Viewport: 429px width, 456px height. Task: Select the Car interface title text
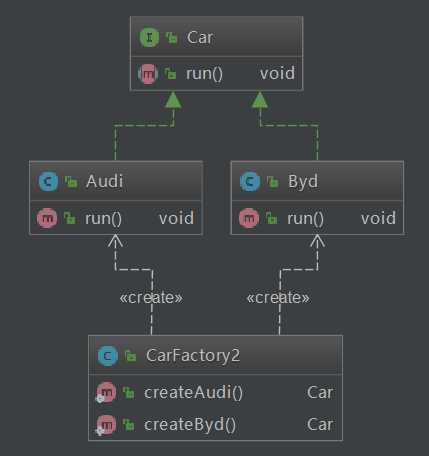click(x=200, y=37)
